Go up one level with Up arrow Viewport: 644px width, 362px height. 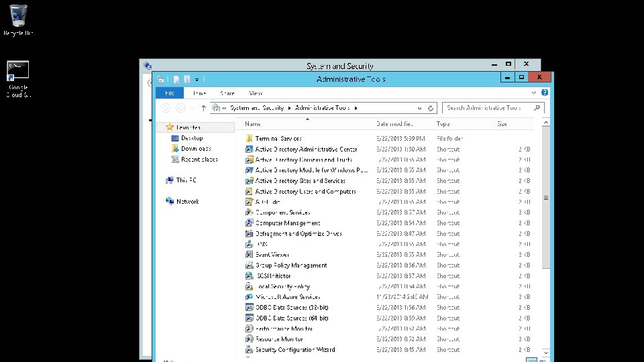pyautogui.click(x=203, y=108)
